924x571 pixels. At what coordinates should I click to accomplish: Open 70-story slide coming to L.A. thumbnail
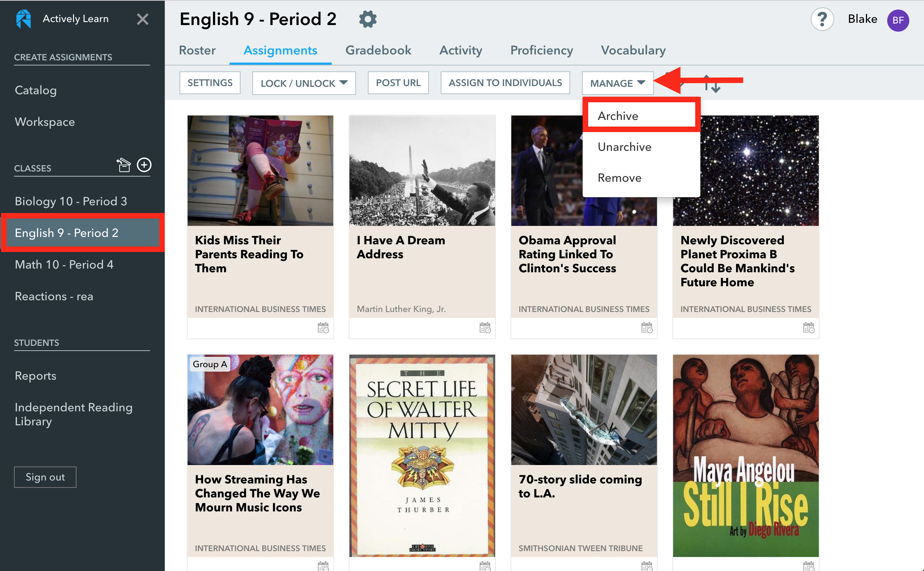(x=584, y=409)
